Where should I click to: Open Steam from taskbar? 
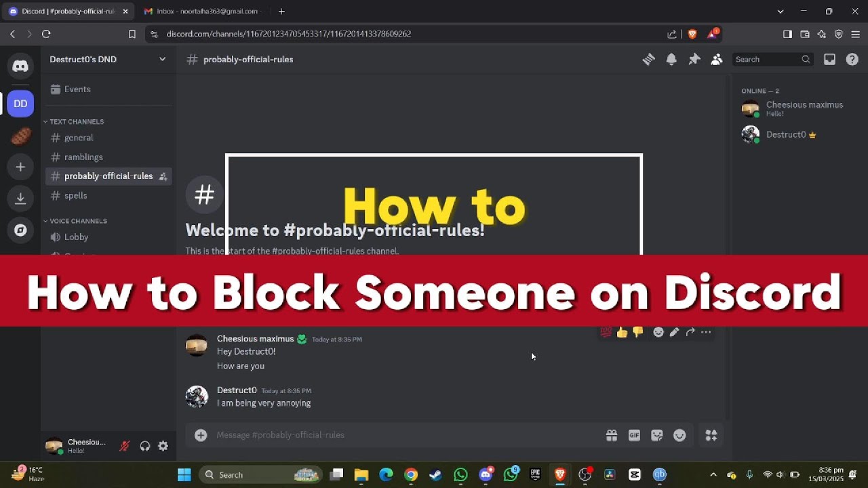click(435, 474)
